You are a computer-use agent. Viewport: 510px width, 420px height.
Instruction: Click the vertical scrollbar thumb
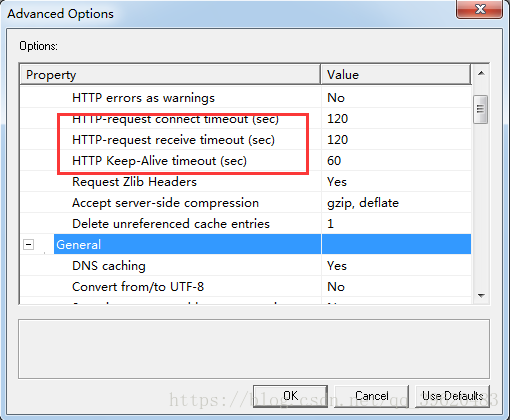[x=480, y=109]
